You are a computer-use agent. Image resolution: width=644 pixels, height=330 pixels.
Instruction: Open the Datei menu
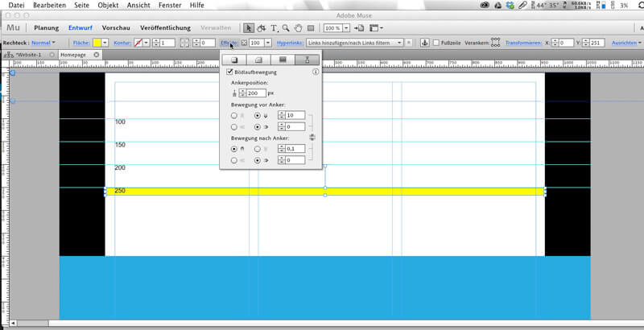coord(16,6)
